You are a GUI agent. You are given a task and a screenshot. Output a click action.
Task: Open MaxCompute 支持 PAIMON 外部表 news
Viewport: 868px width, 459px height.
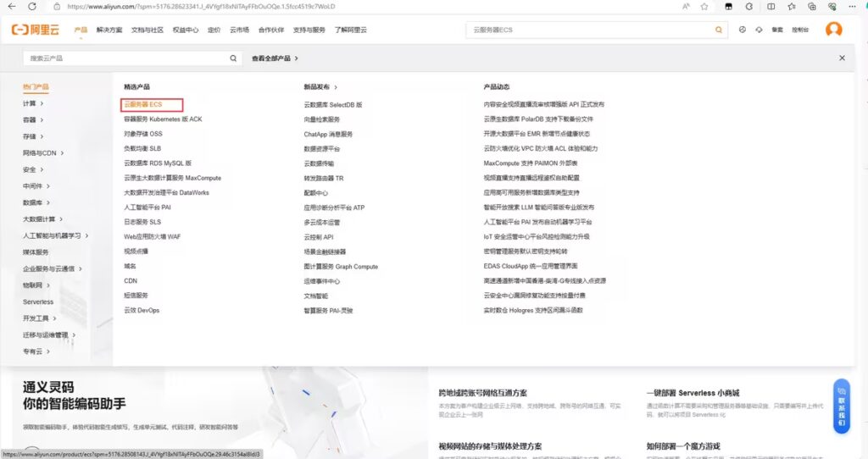[531, 163]
